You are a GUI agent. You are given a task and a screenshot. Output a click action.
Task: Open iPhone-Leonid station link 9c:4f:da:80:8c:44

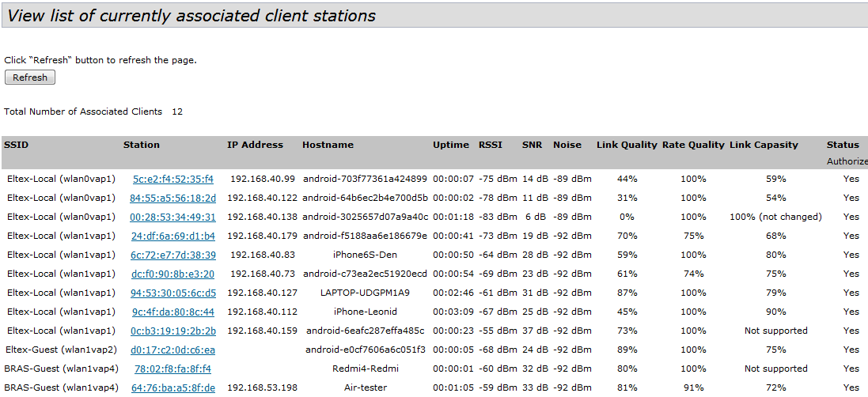172,312
